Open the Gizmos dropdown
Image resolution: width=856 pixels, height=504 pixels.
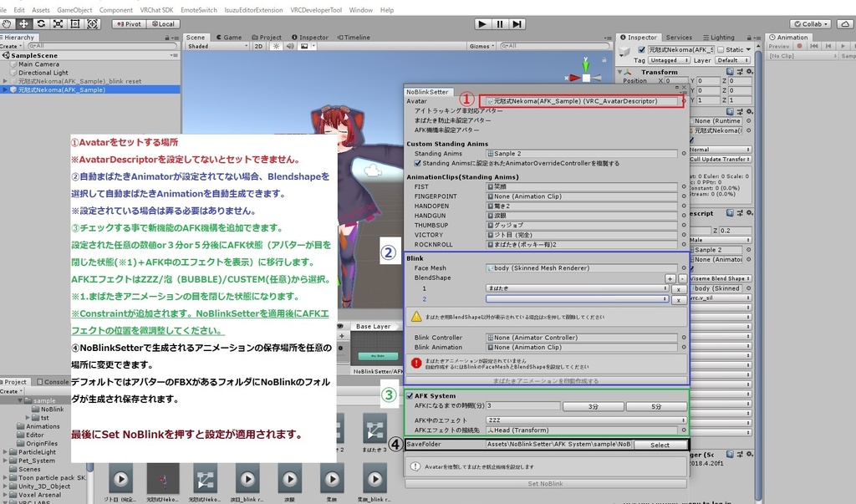click(x=481, y=47)
